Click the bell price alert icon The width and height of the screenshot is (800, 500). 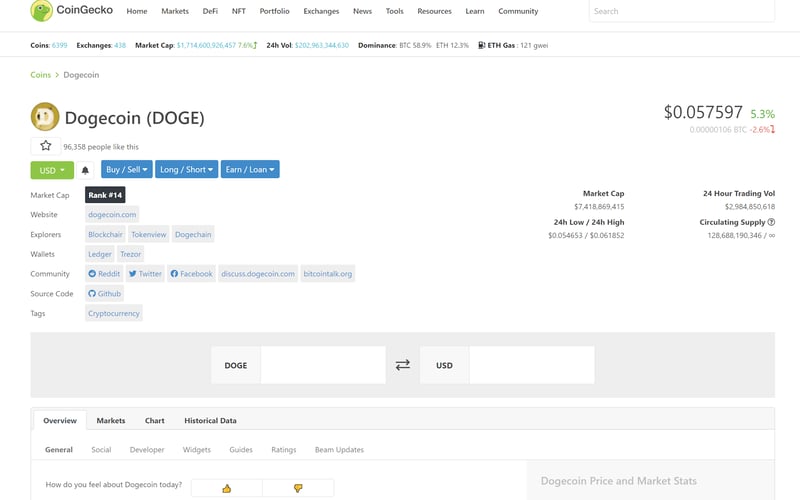tap(85, 170)
